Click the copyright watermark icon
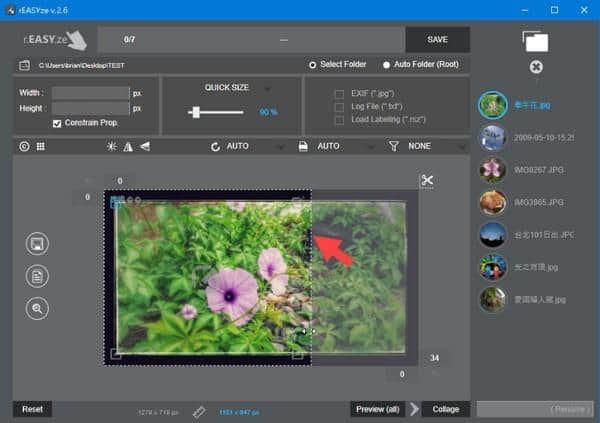 pyautogui.click(x=23, y=147)
